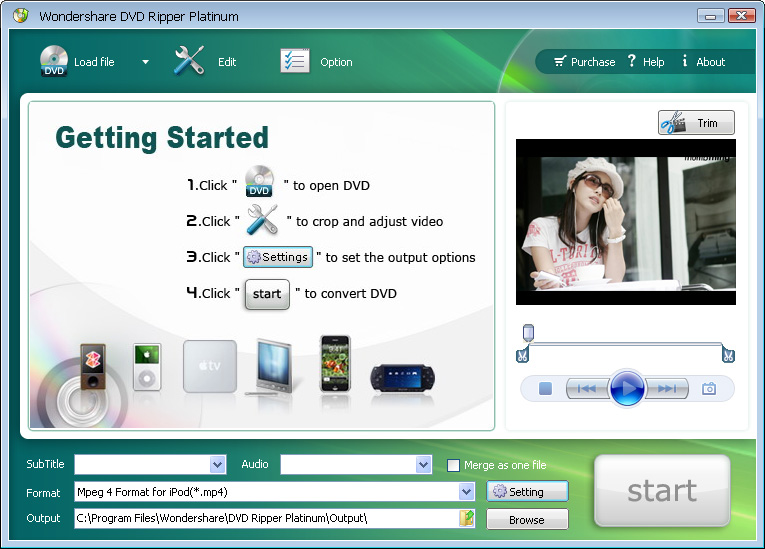Skip to the next chapter
Image resolution: width=765 pixels, height=549 pixels.
(x=666, y=389)
